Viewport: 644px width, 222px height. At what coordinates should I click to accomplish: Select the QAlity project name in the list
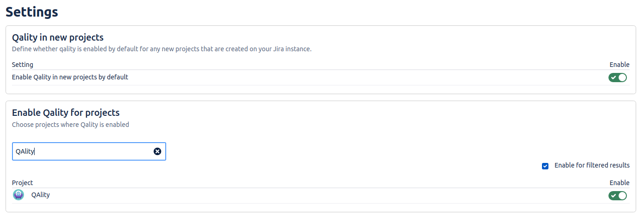point(41,195)
